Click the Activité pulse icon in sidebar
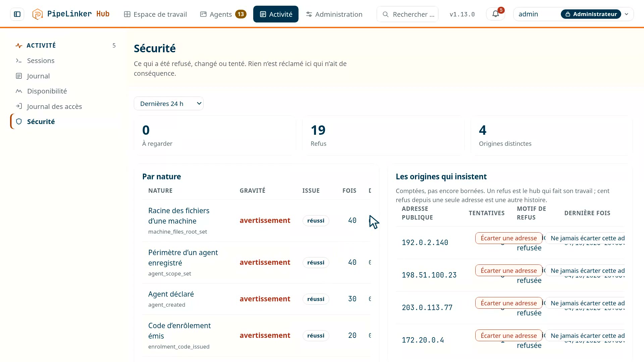644x362 pixels. tap(19, 46)
